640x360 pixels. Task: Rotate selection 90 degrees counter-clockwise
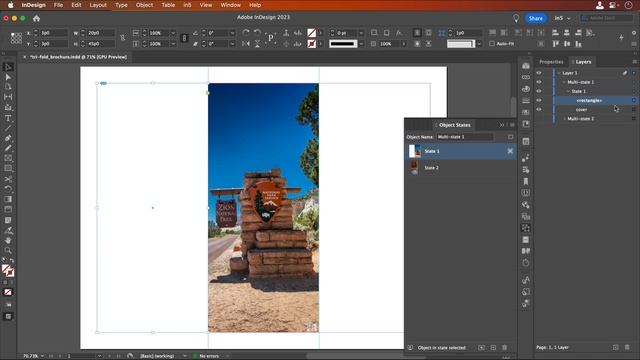pos(257,33)
